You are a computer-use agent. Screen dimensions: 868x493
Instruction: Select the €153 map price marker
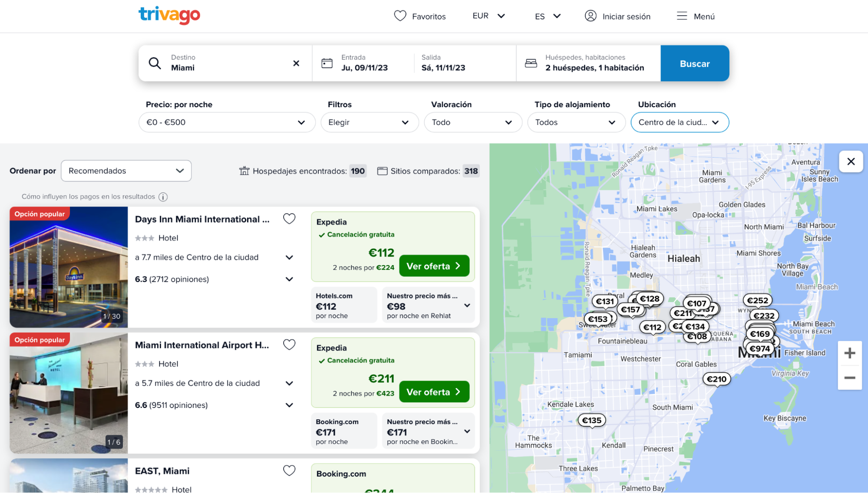click(598, 319)
